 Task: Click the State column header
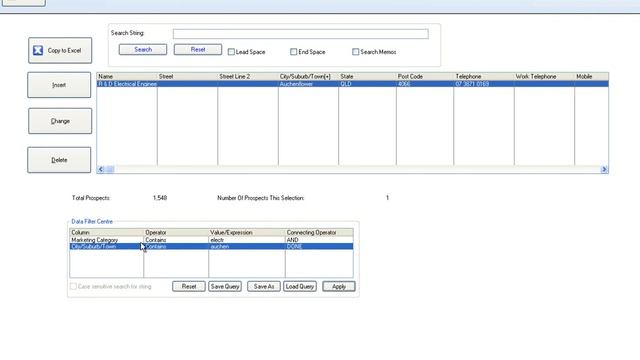(367, 76)
